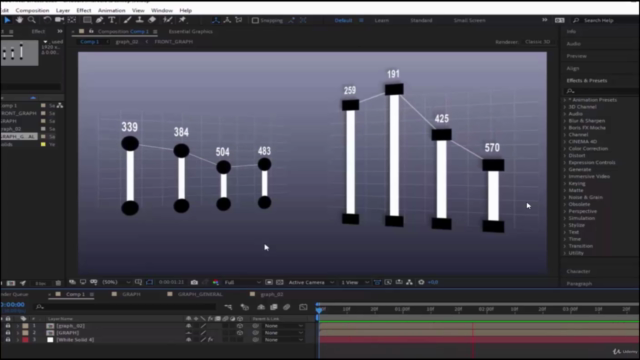Open the Full resolution dropdown
This screenshot has height=360, width=640.
click(x=242, y=282)
